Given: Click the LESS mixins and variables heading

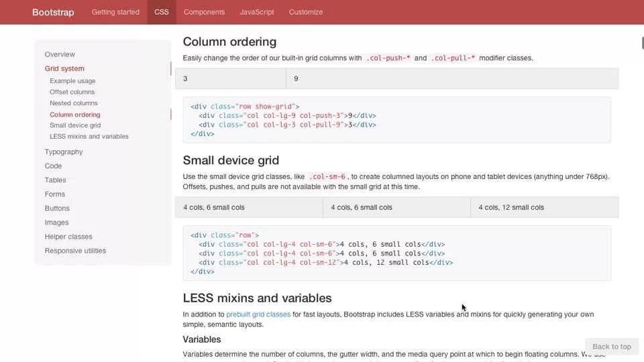Looking at the screenshot, I should (x=257, y=298).
